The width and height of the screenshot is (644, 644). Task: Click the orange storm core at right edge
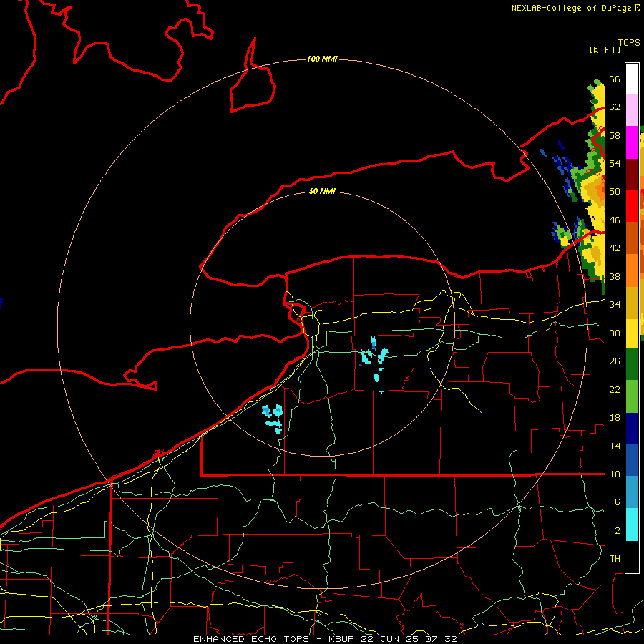coord(599,192)
